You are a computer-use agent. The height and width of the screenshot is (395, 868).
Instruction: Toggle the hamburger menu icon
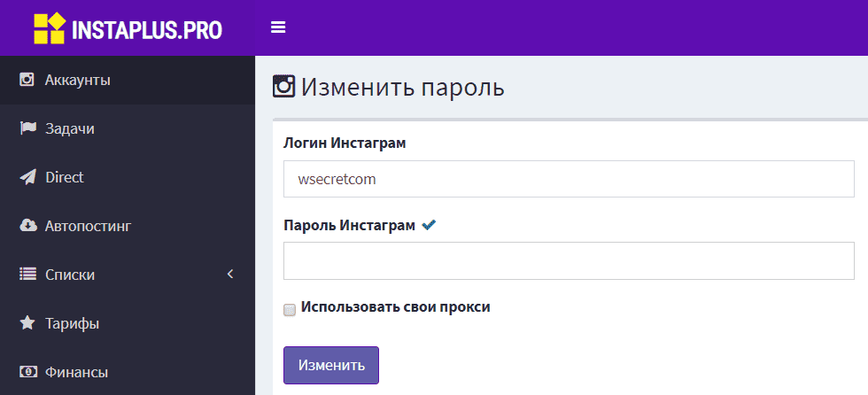[278, 27]
